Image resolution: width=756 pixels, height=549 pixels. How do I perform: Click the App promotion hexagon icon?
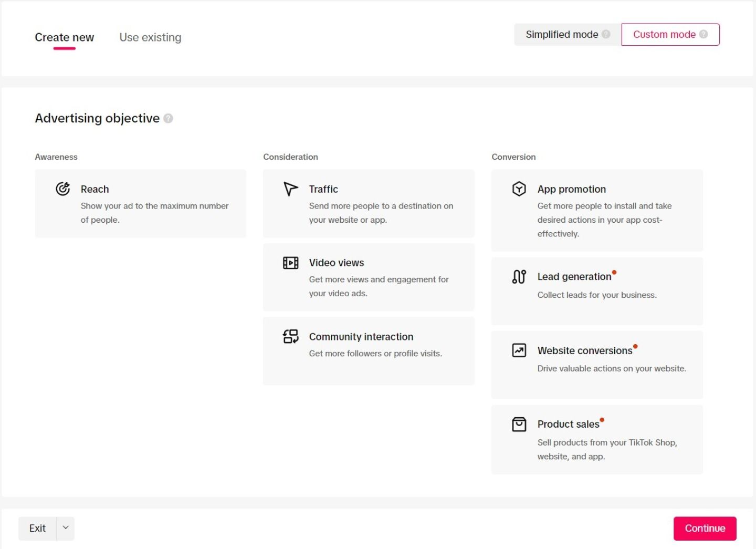click(519, 189)
